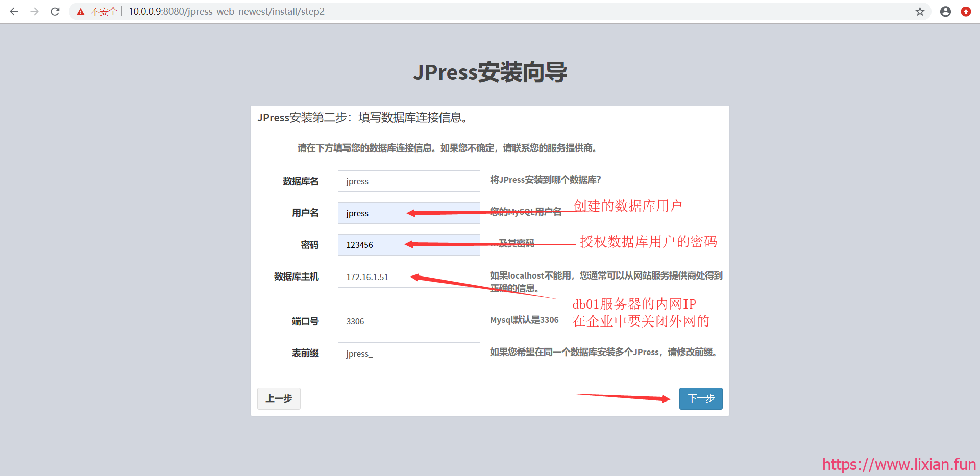Image resolution: width=980 pixels, height=476 pixels.
Task: Select the 请在下方填写 instruction text
Action: pos(447,148)
